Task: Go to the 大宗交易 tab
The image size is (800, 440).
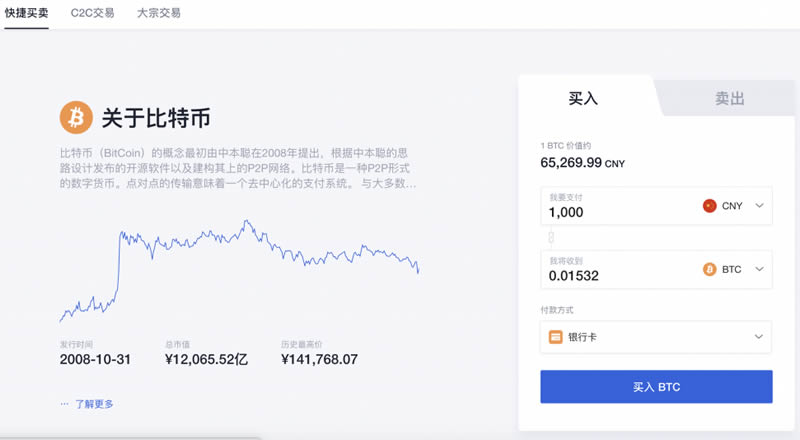Action: tap(159, 14)
